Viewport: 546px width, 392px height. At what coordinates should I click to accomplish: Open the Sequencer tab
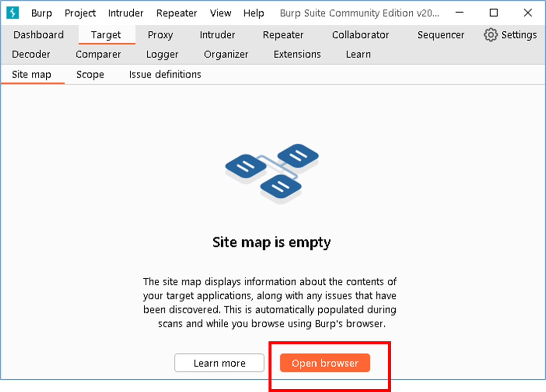click(x=441, y=35)
